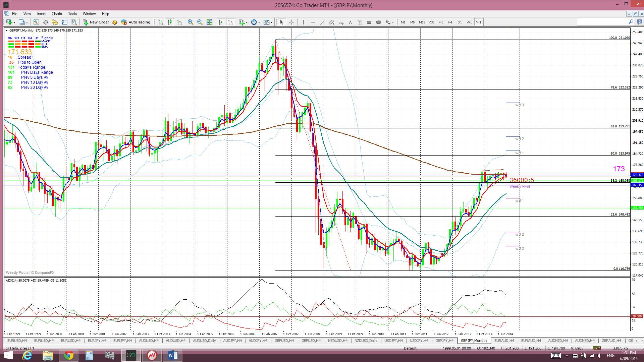This screenshot has height=362, width=644.
Task: Zoom out of the chart
Action: coord(200,22)
